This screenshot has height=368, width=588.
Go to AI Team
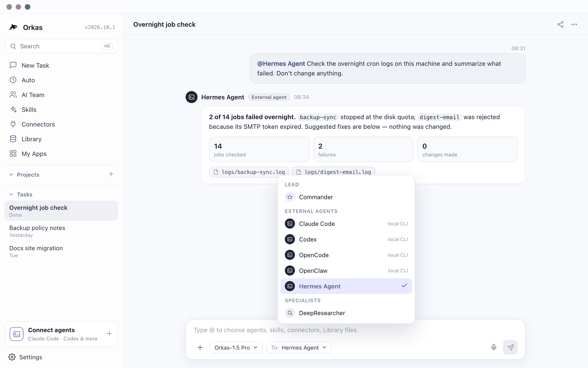coord(61,95)
